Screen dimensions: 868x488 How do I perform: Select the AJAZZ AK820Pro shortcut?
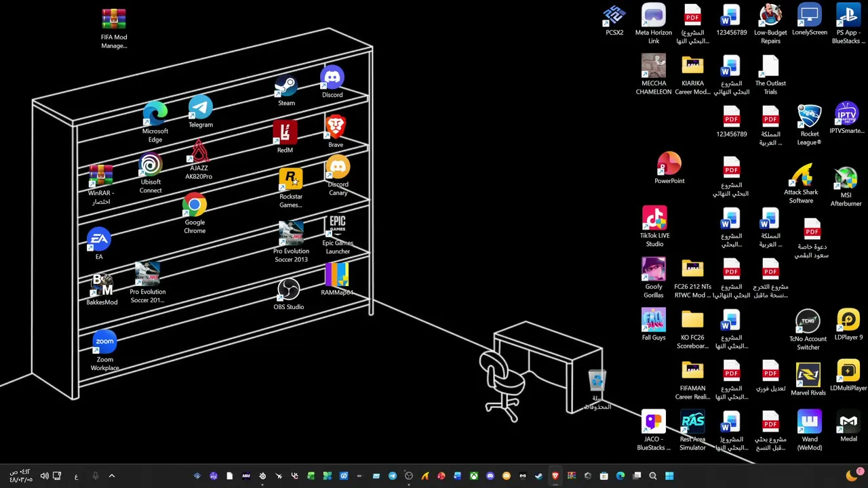point(199,160)
